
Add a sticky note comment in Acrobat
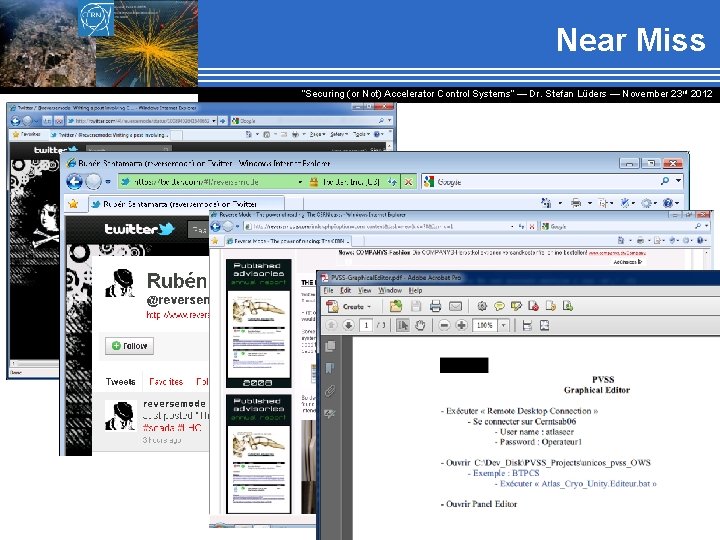click(x=499, y=306)
